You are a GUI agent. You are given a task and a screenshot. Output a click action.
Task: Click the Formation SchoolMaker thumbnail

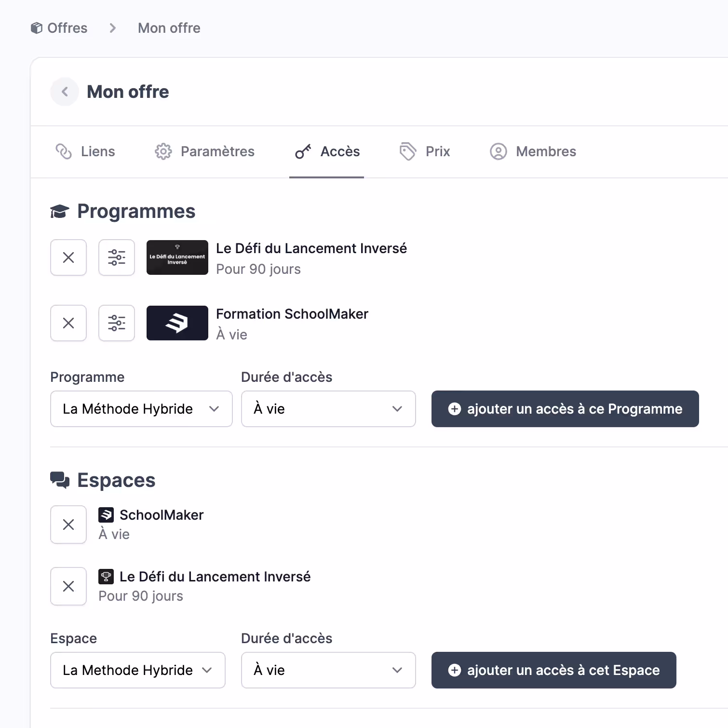[x=177, y=323]
